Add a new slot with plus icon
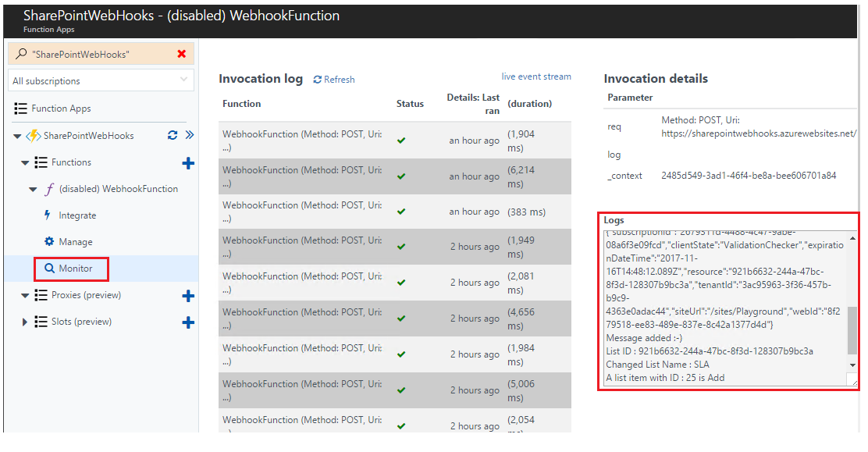This screenshot has width=868, height=452. click(x=188, y=322)
